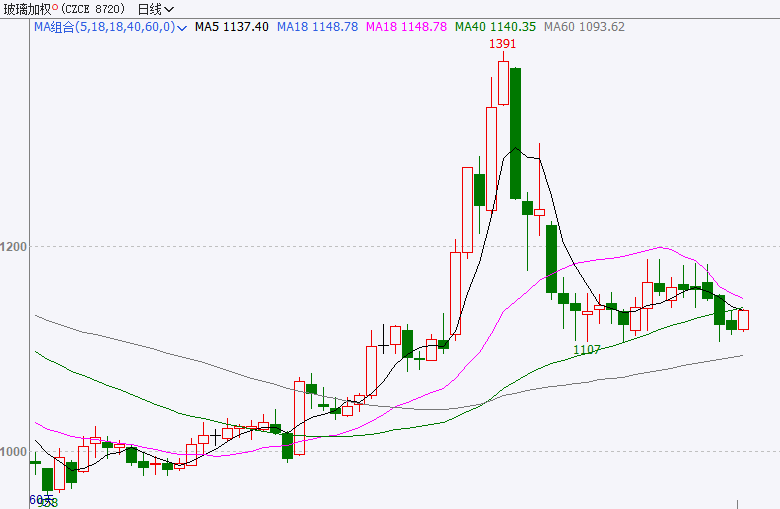Click the gray MA60 1093.62 label
The image size is (780, 509).
pyautogui.click(x=584, y=27)
